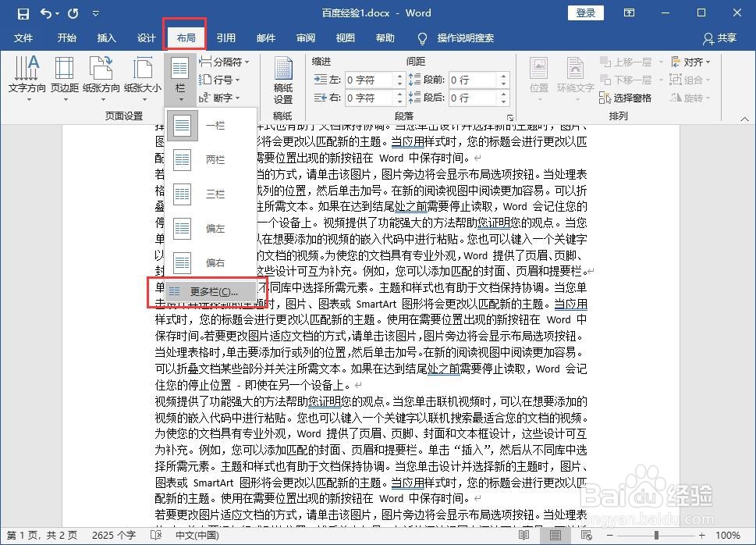The height and width of the screenshot is (545, 756).
Task: Open Customize Quick Access Toolbar dropdown
Action: (95, 13)
